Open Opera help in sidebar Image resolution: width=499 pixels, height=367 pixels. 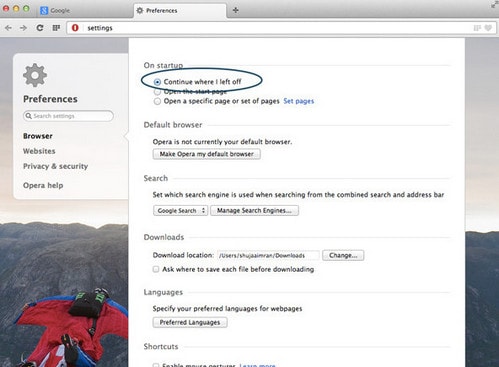[x=43, y=185]
